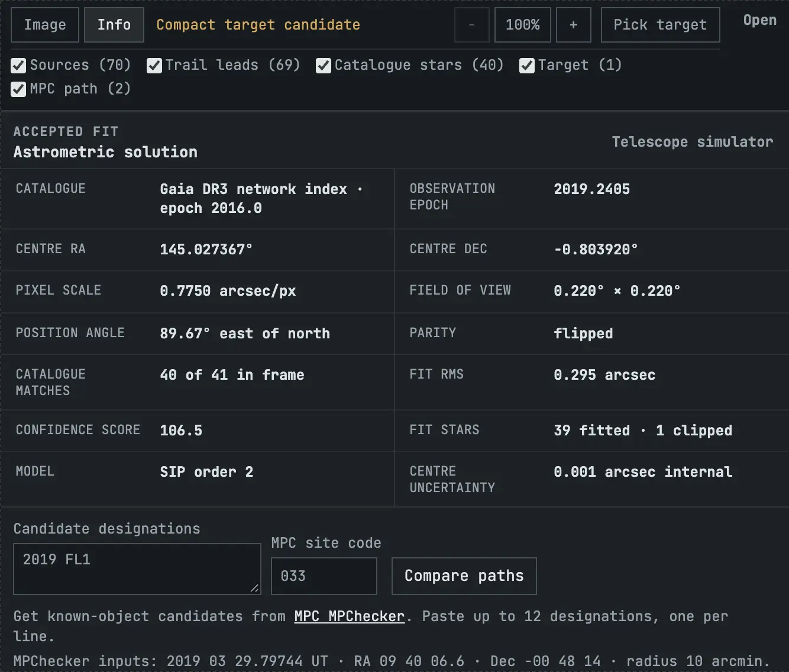The width and height of the screenshot is (789, 672).
Task: Disable the Target (1) overlay checkbox
Action: [x=527, y=65]
